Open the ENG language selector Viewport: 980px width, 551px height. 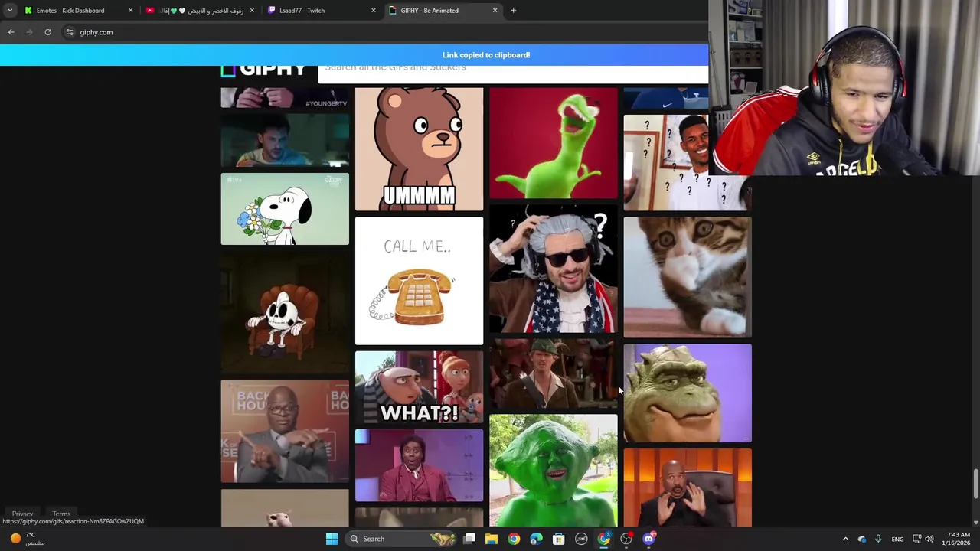[897, 539]
